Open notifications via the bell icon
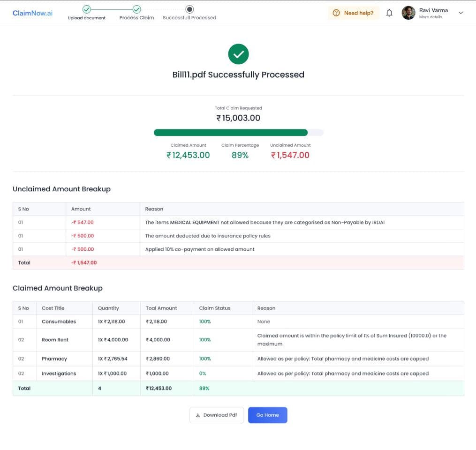This screenshot has width=476, height=450. (x=389, y=13)
